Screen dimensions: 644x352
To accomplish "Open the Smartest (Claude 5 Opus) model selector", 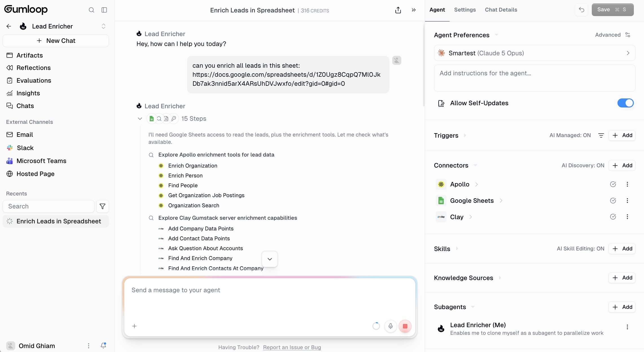I will 535,53.
